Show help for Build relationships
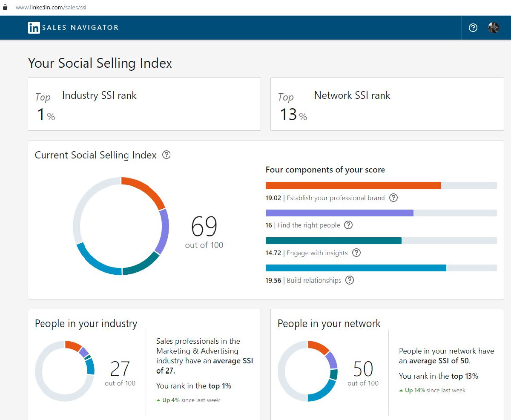This screenshot has height=420, width=511. pyautogui.click(x=350, y=280)
